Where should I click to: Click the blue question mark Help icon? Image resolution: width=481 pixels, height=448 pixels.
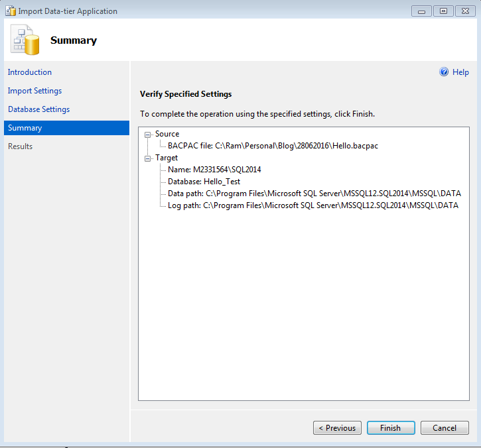tap(444, 72)
